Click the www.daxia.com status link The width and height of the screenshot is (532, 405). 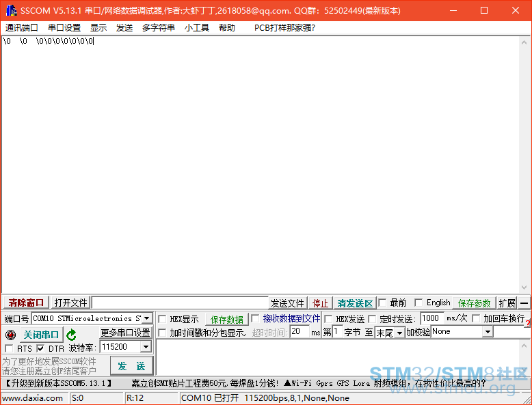32,398
